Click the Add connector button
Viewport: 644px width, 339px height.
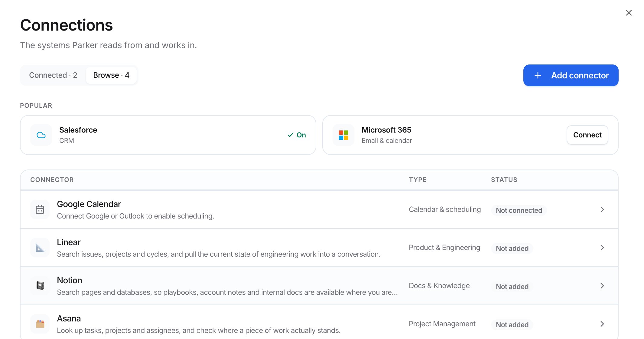tap(571, 75)
